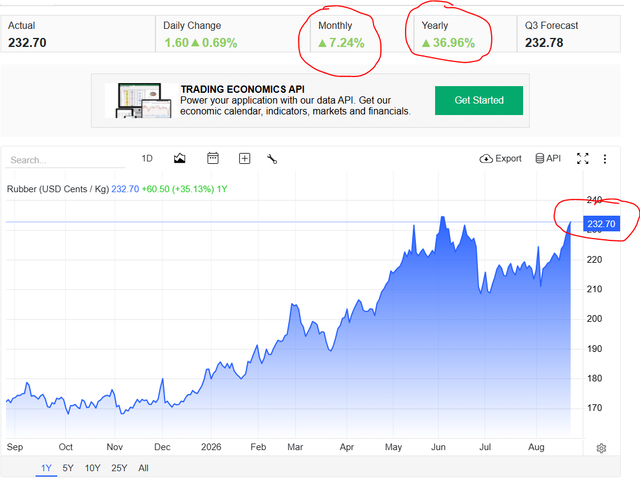Open the wrench tools icon
Viewport: 640px width, 482px height.
(272, 159)
